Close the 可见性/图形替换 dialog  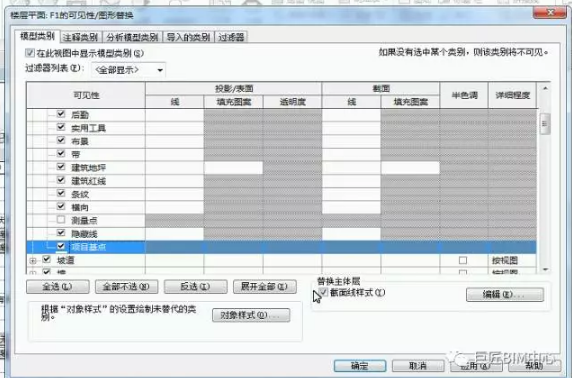click(550, 12)
